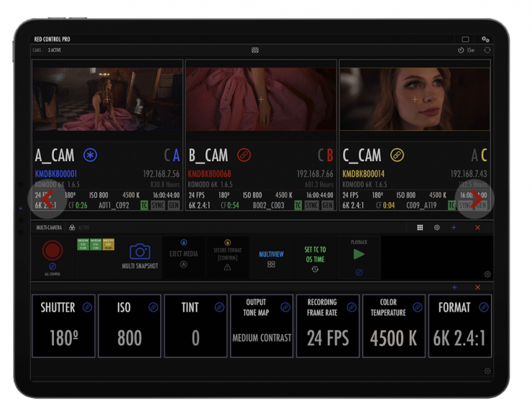Toggle the link icon on Format tile
This screenshot has height=401, width=532.
(x=484, y=307)
